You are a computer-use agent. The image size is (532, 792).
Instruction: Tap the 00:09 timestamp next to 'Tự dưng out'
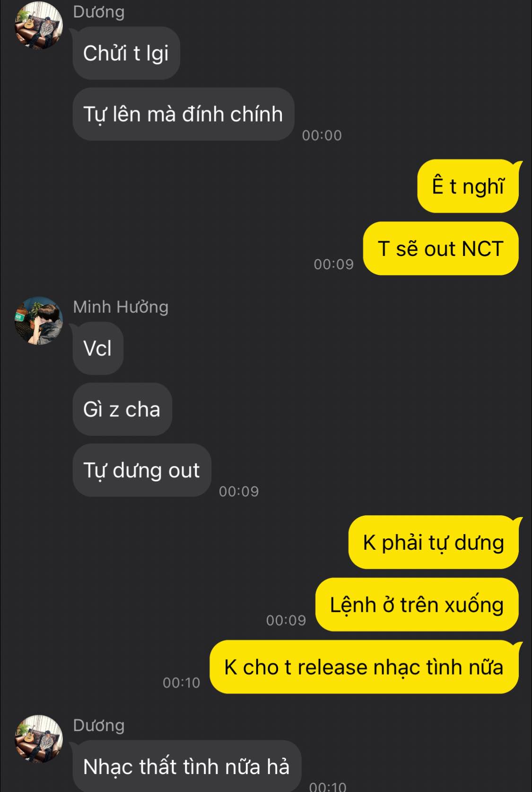point(239,491)
